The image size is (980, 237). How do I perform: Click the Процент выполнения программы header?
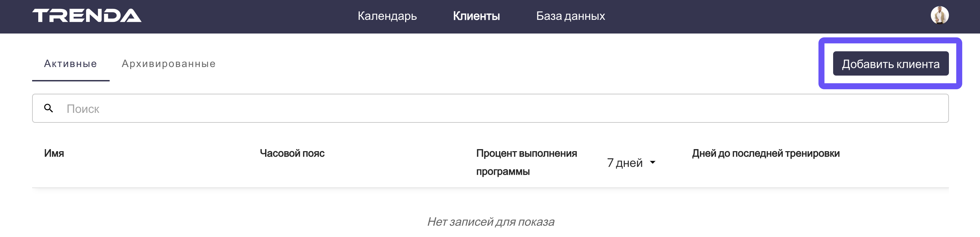tap(526, 162)
